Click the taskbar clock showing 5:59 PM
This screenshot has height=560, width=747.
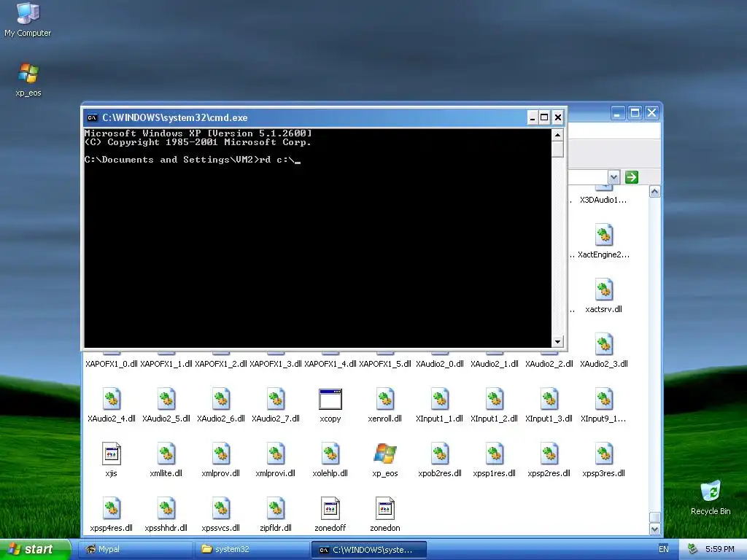[x=720, y=549]
